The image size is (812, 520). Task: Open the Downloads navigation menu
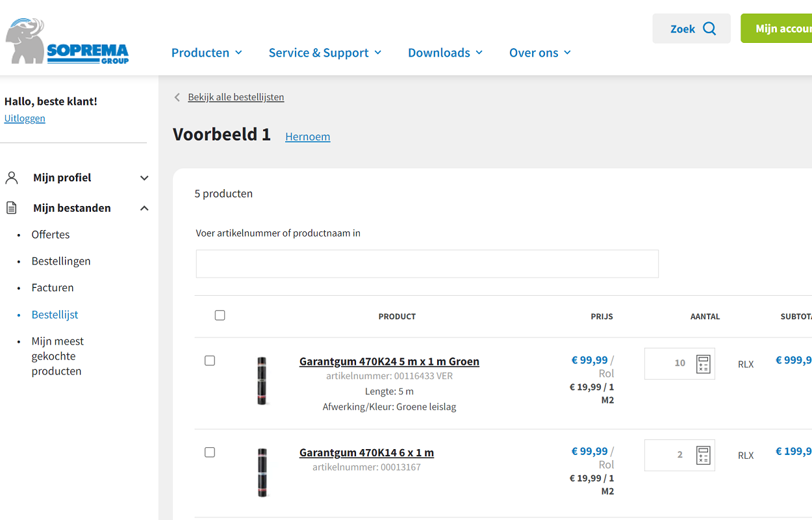pyautogui.click(x=445, y=53)
